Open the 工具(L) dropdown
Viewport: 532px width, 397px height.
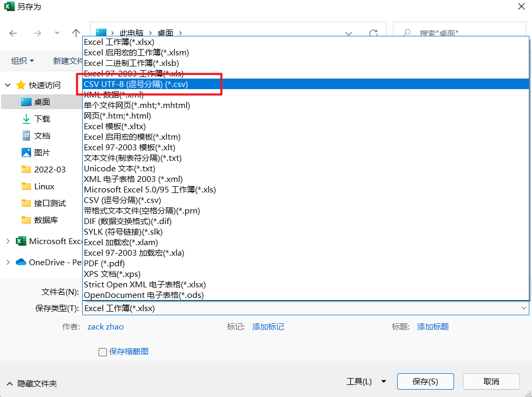[x=366, y=382]
